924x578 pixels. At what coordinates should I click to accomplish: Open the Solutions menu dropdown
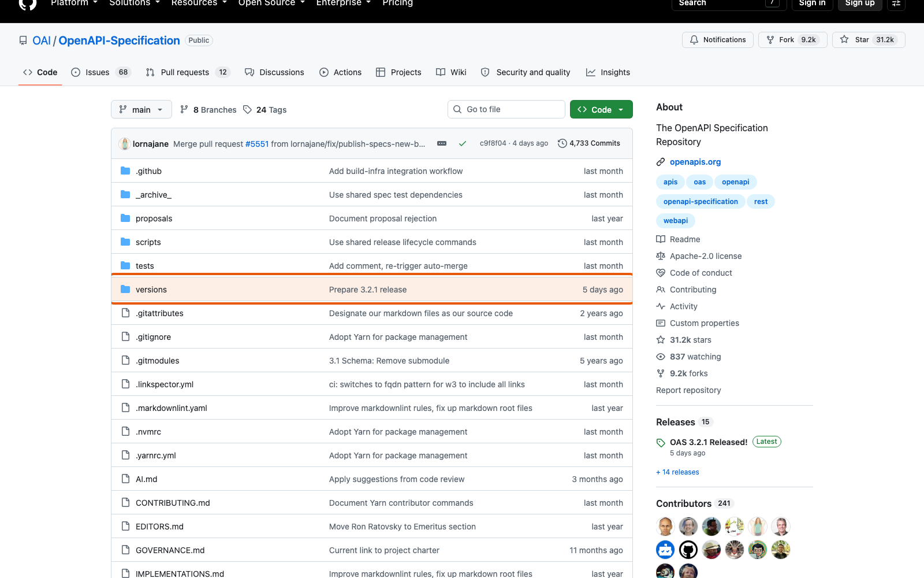135,3
